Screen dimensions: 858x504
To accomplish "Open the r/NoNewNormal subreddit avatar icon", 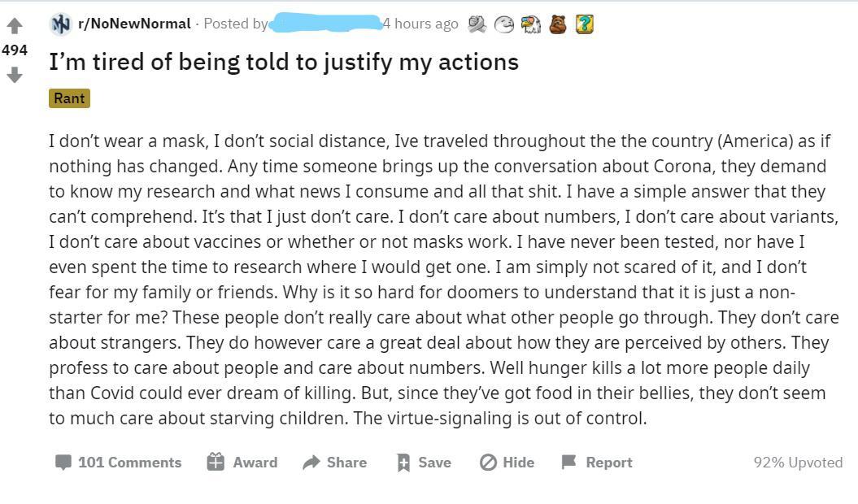I will (60, 24).
